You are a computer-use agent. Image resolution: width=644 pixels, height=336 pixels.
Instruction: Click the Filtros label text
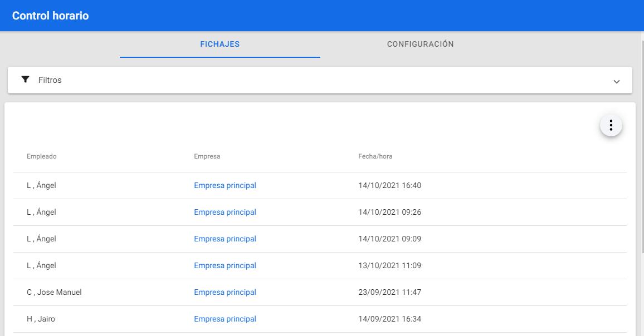click(50, 80)
